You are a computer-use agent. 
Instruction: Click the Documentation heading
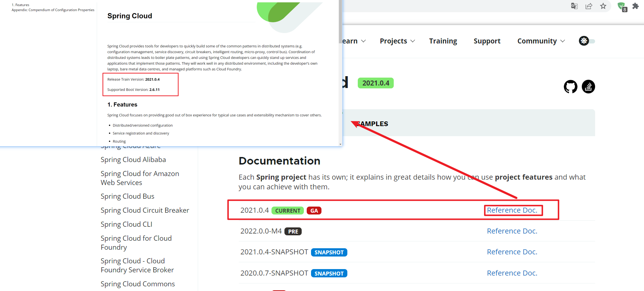click(x=279, y=161)
